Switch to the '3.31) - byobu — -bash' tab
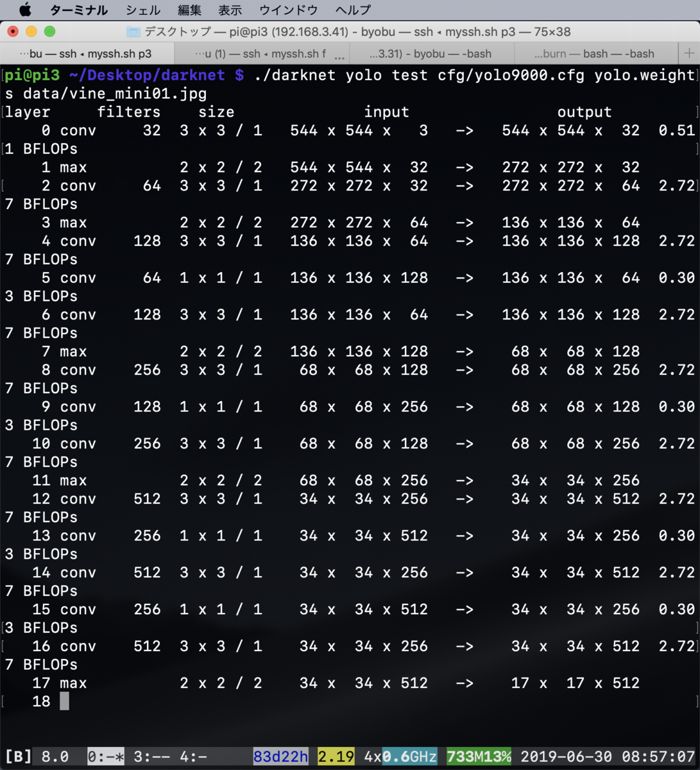The image size is (700, 770). click(431, 53)
